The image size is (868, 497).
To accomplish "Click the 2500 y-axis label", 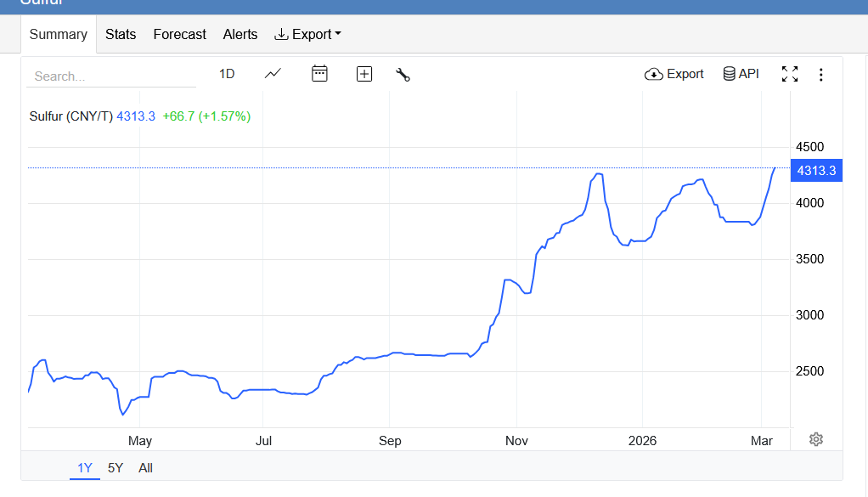I will [810, 371].
